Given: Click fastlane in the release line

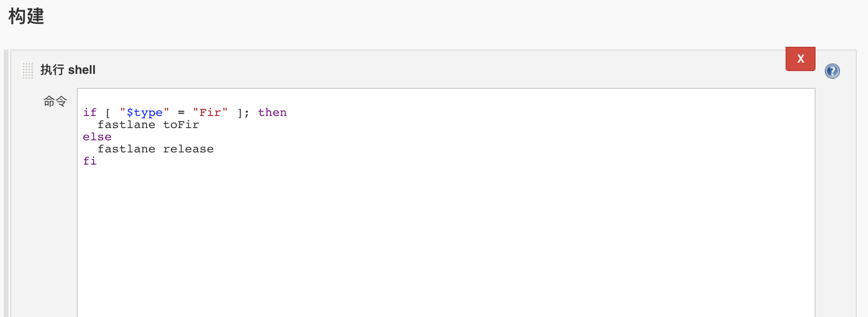Looking at the screenshot, I should [126, 149].
